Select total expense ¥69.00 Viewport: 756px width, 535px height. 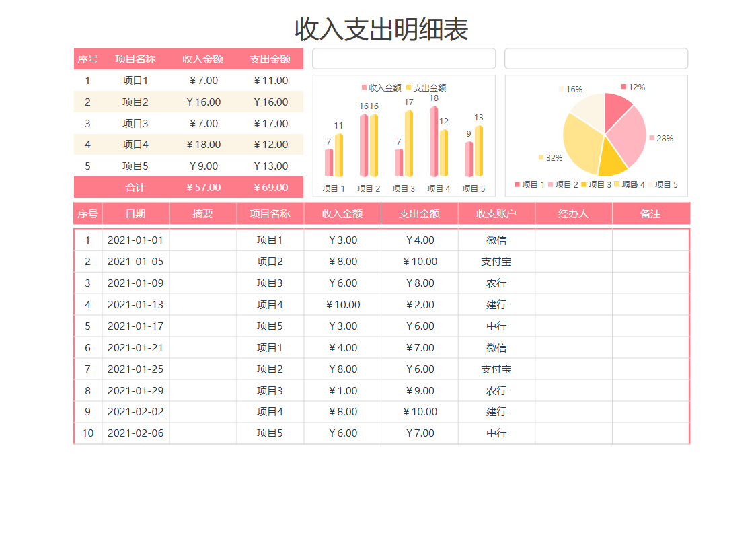click(x=270, y=188)
